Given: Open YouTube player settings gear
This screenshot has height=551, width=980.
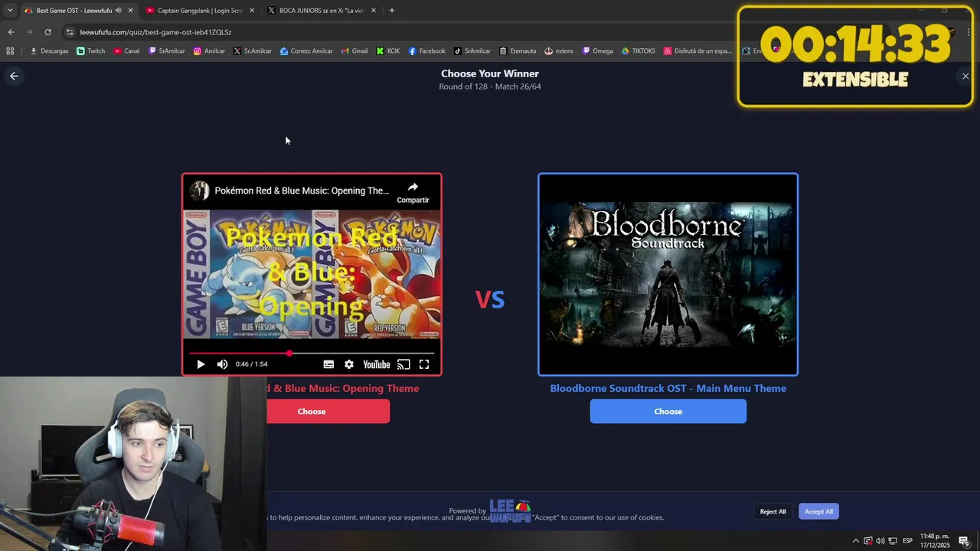Looking at the screenshot, I should click(x=349, y=364).
